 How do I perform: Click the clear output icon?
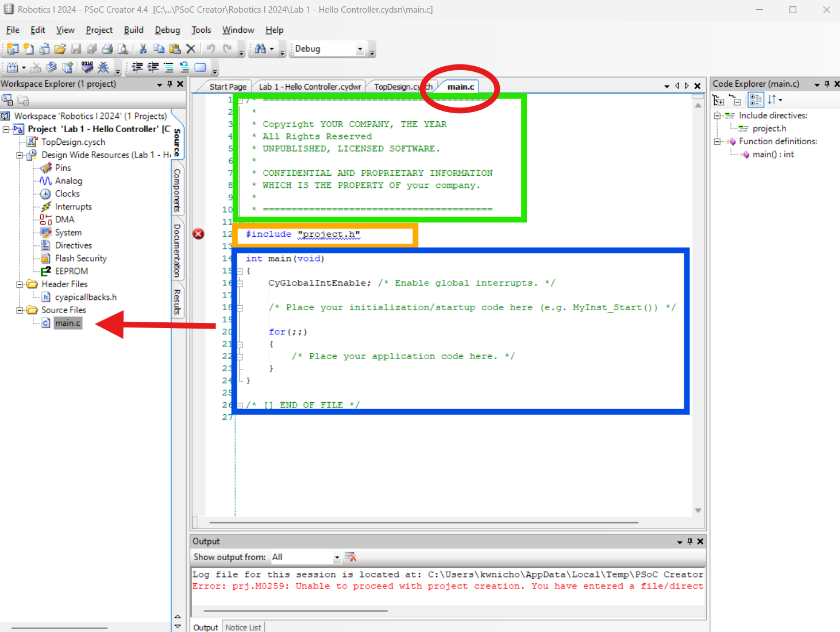(x=350, y=557)
